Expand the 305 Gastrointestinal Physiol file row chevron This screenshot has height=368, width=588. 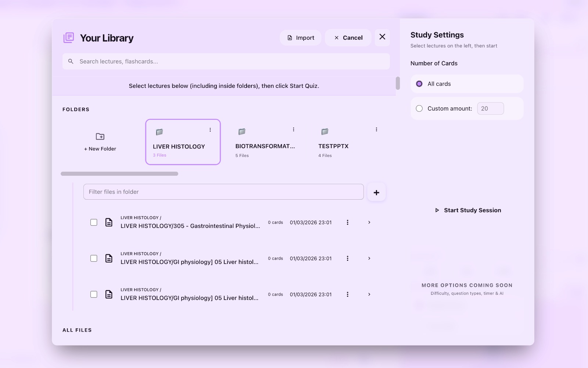[x=369, y=222]
